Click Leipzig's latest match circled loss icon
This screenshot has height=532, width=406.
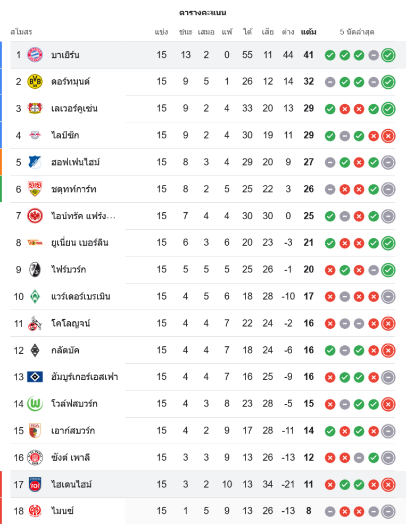pos(388,135)
